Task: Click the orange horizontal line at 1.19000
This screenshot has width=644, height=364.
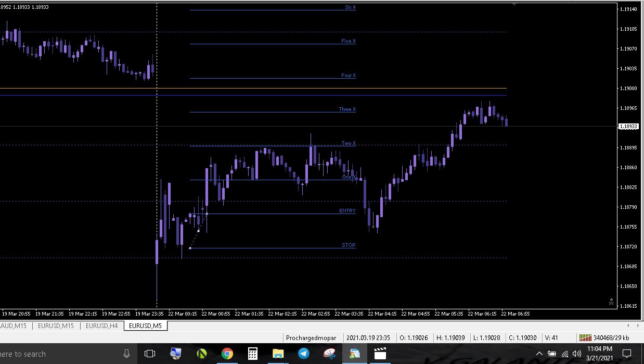Action: 253,89
